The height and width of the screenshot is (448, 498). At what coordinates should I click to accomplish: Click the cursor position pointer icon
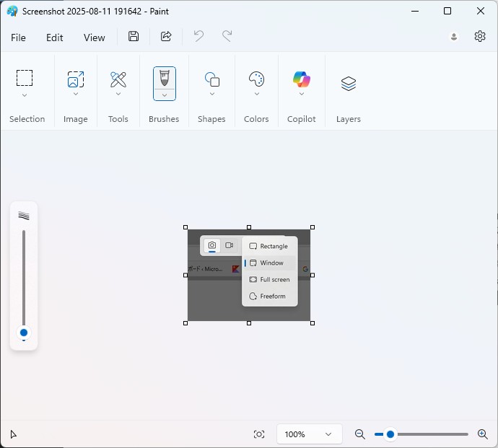(13, 434)
